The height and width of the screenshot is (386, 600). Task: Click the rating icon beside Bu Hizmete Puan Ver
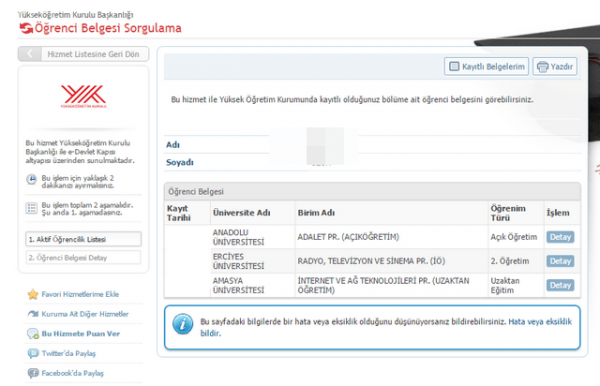point(33,334)
